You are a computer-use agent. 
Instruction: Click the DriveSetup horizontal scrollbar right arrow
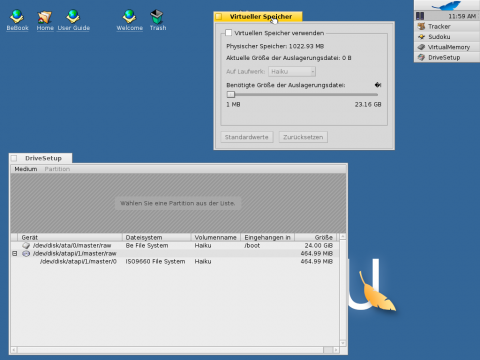pyautogui.click(x=336, y=350)
